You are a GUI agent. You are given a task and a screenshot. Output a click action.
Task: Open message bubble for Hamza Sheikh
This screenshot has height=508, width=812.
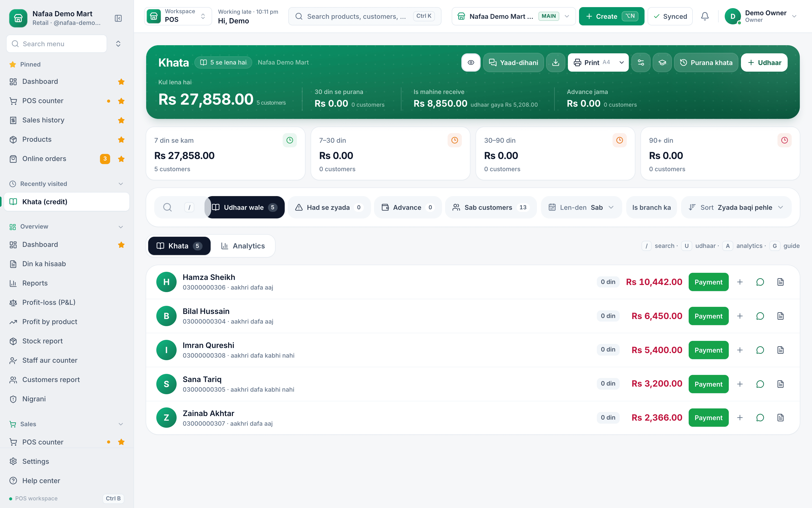760,282
